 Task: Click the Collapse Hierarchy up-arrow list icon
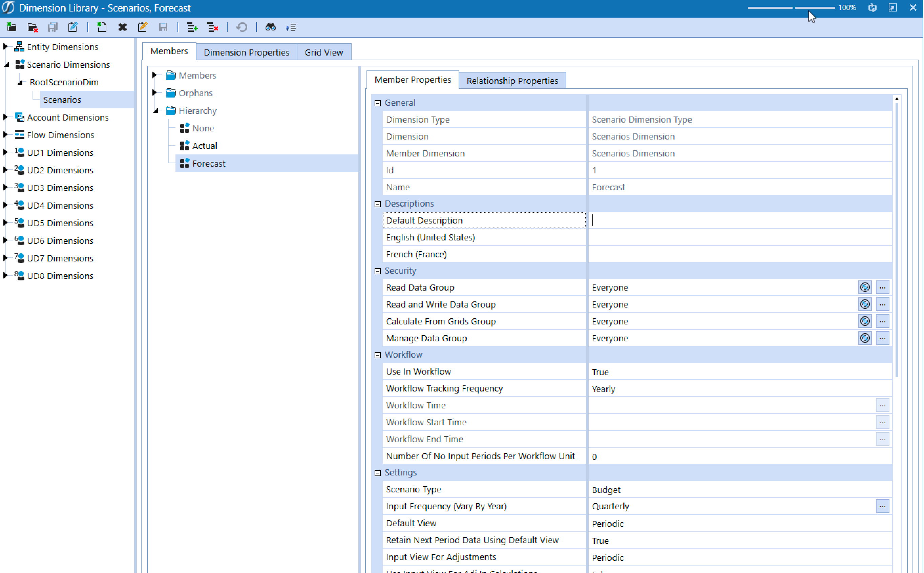(x=291, y=27)
